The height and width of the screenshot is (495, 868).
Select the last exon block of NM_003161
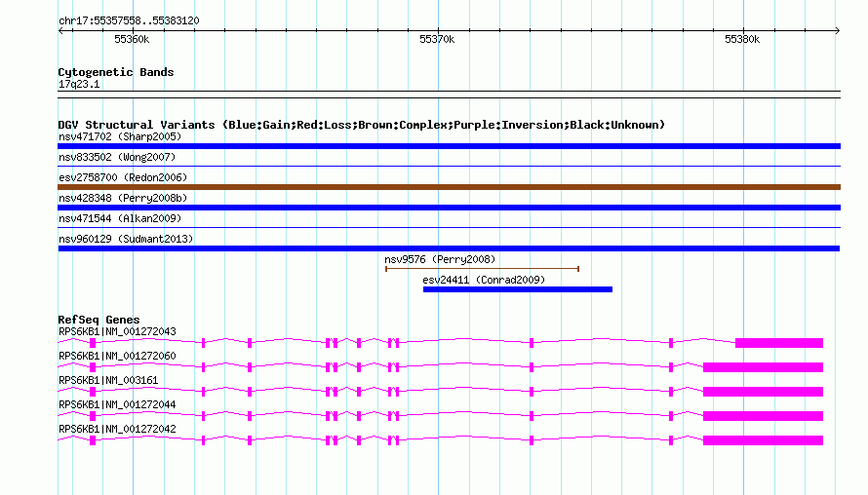[764, 392]
